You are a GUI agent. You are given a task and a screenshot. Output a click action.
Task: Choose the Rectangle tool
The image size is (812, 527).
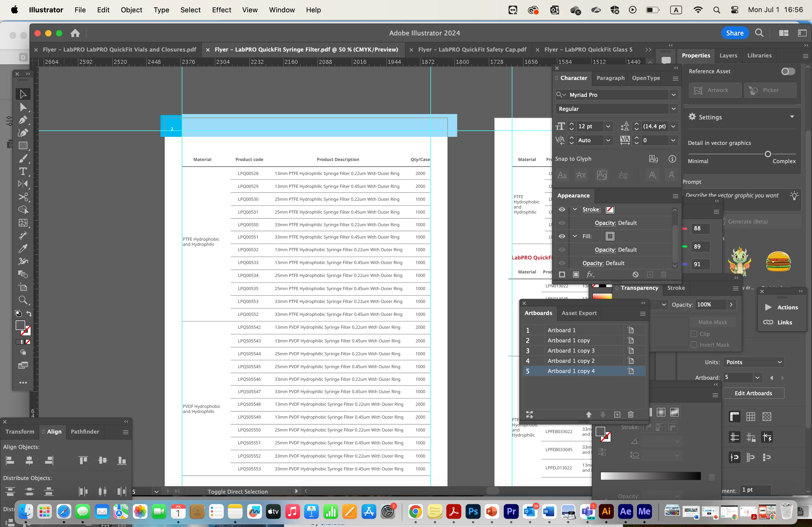pos(23,145)
